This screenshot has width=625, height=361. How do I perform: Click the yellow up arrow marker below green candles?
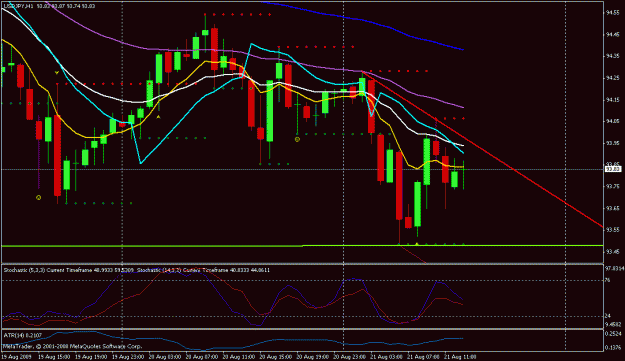(158, 117)
